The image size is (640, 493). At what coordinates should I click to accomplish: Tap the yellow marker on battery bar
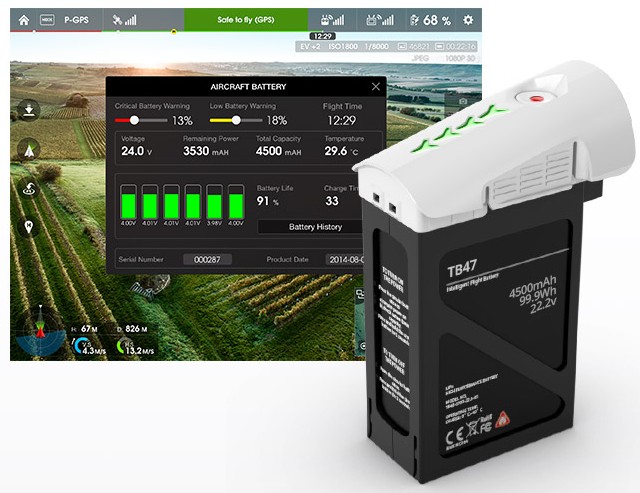174,31
